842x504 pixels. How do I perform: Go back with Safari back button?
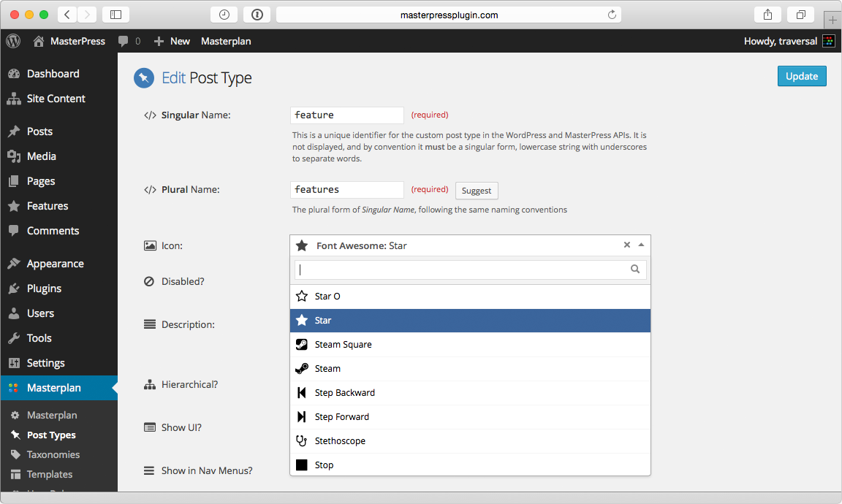(67, 15)
